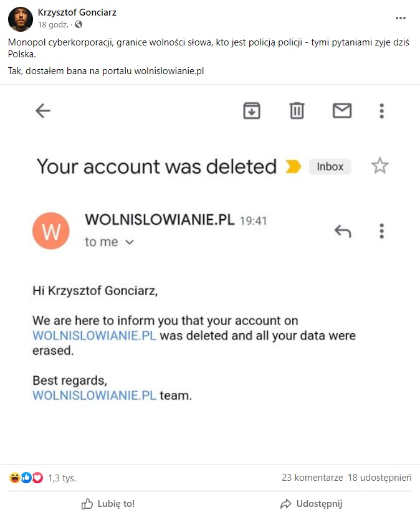Open Krzysztof Gonciarz profile name link
Viewport: 420px width, 515px height.
tap(77, 12)
